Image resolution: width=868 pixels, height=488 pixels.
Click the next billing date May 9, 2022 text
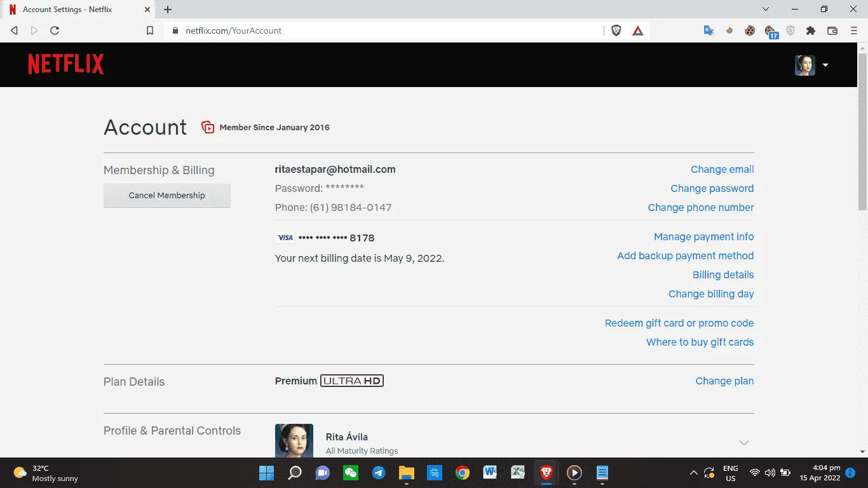360,258
